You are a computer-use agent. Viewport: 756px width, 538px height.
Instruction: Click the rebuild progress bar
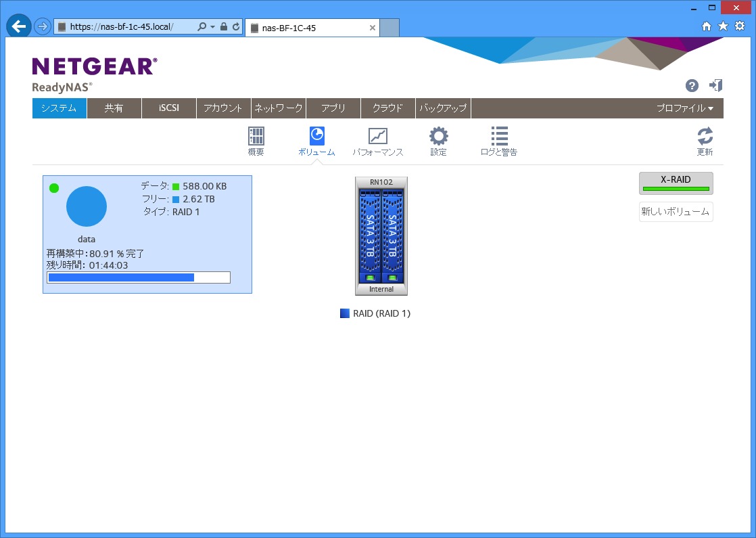tap(139, 277)
